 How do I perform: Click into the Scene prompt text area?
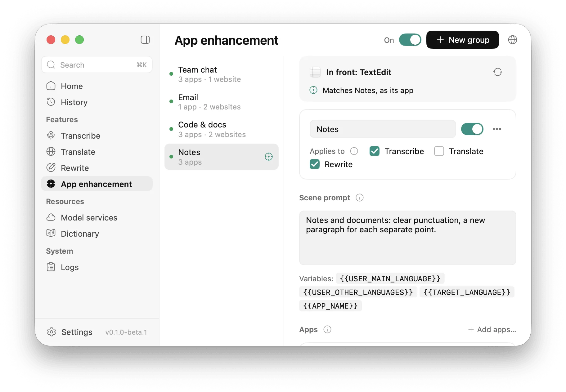point(407,238)
